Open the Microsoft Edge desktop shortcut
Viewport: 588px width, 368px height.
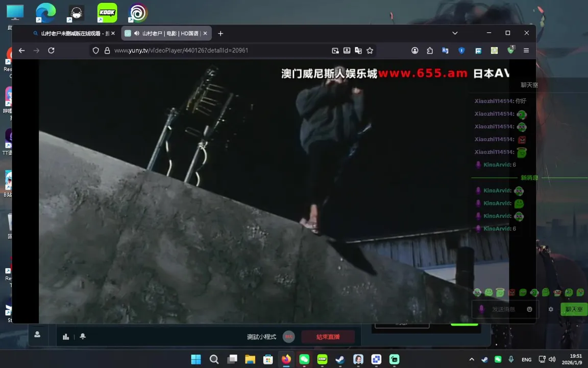tap(46, 13)
